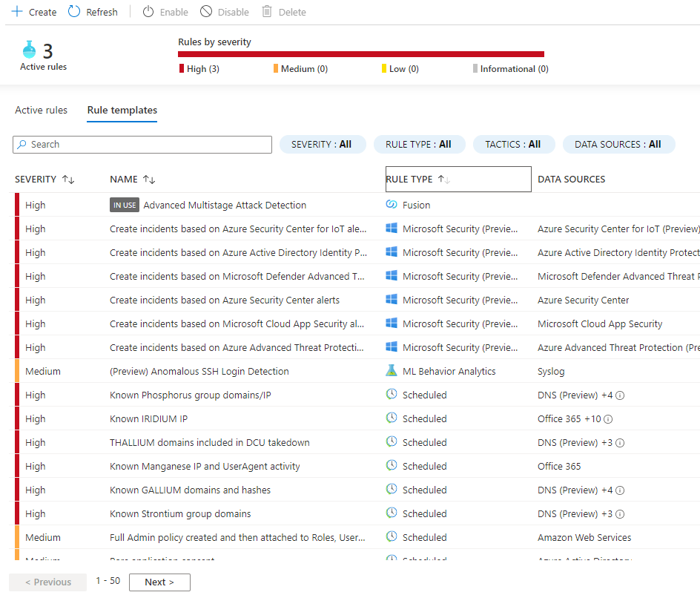
Task: Click the Scheduled clock icon for Full Admin policy row
Action: click(x=392, y=536)
